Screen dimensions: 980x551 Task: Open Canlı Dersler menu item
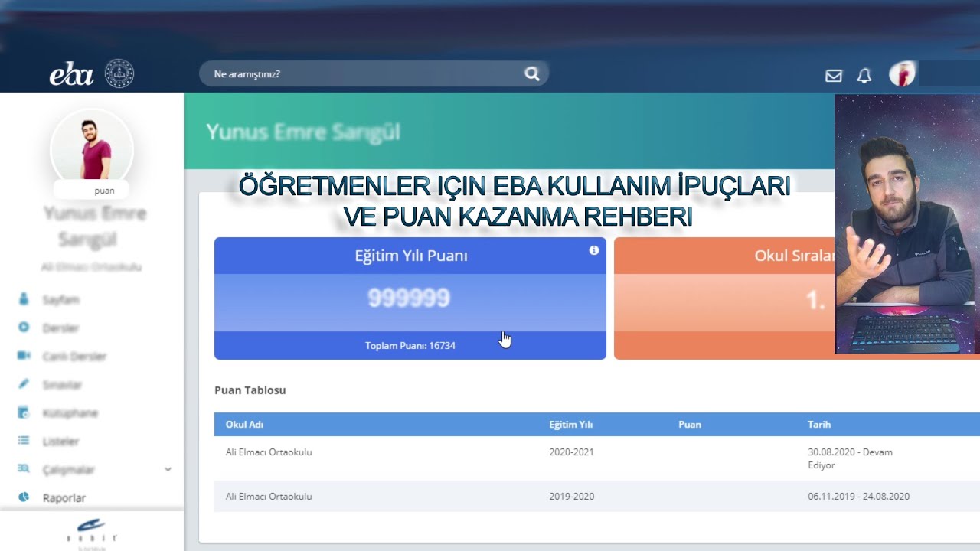(74, 357)
